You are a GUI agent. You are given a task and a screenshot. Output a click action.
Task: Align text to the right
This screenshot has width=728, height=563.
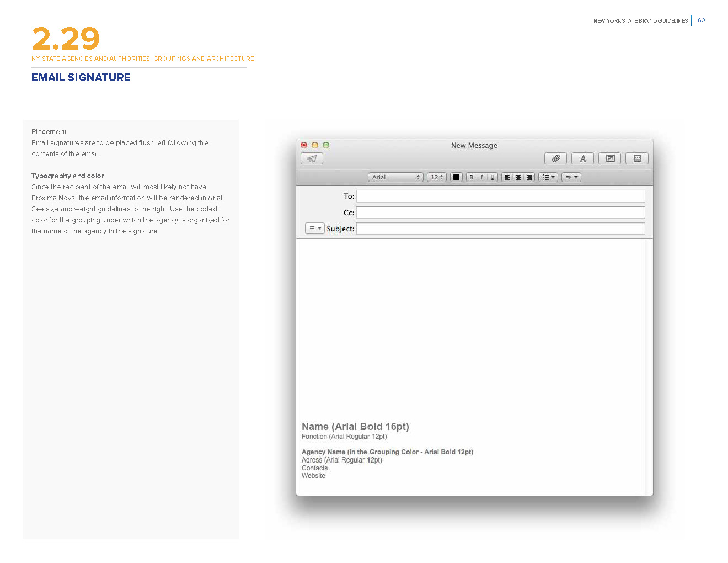point(529,177)
